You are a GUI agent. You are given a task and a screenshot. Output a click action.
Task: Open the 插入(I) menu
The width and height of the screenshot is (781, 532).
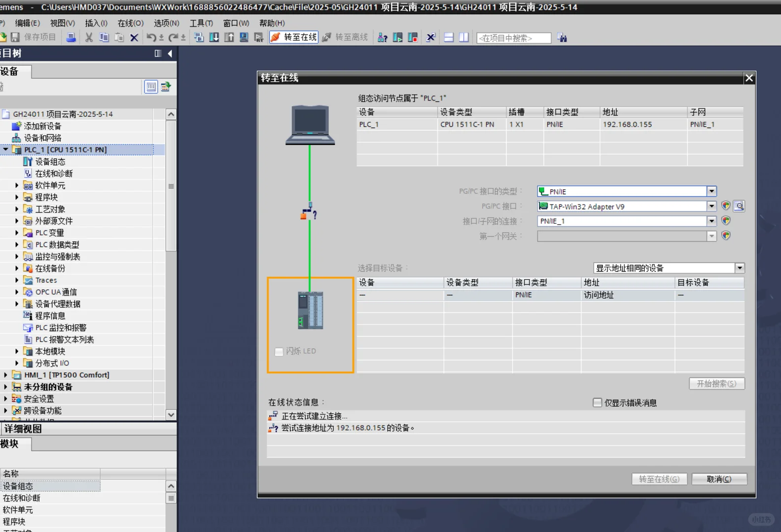[96, 23]
